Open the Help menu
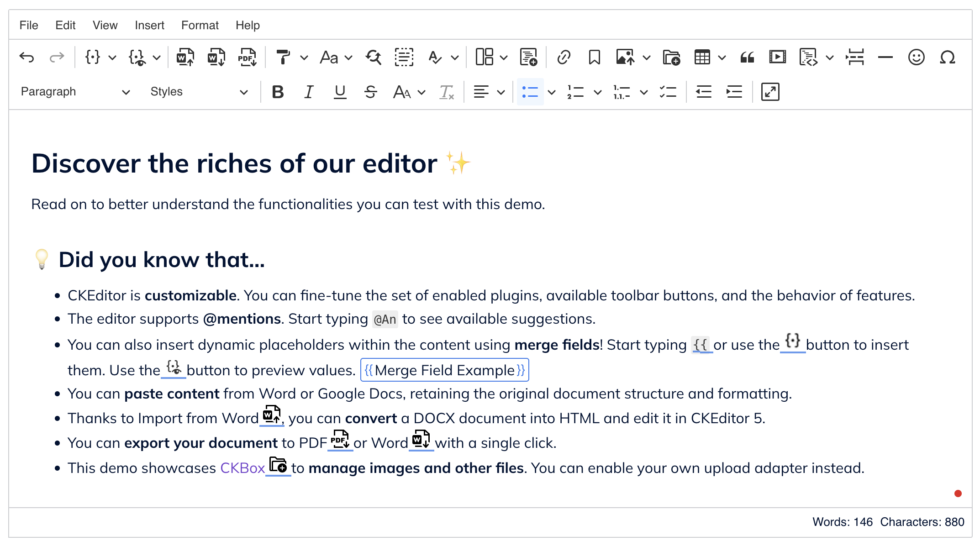 pyautogui.click(x=248, y=25)
